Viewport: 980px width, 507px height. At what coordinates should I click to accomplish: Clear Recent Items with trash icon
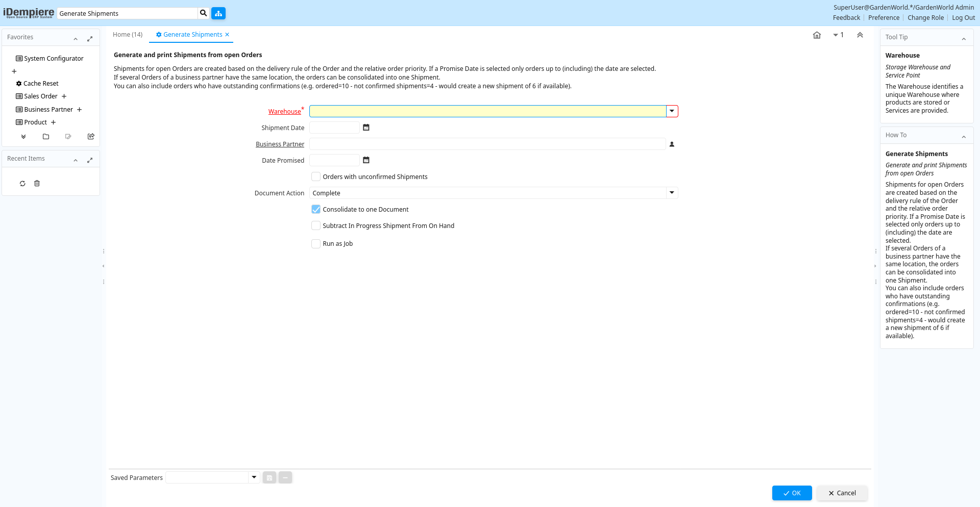(x=37, y=184)
